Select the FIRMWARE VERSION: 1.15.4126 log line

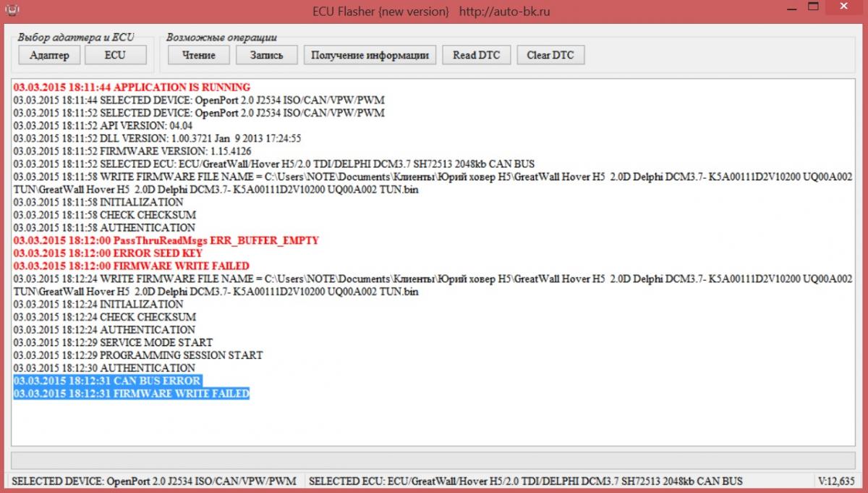[132, 151]
